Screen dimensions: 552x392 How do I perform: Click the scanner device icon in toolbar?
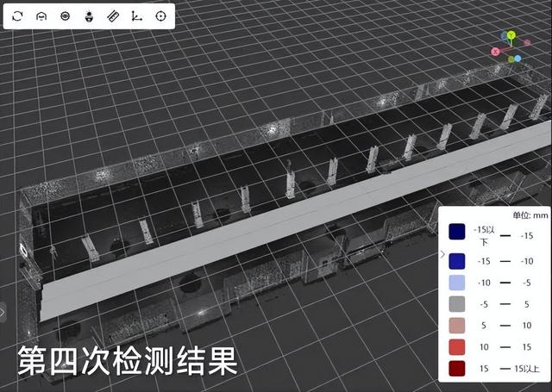point(89,16)
